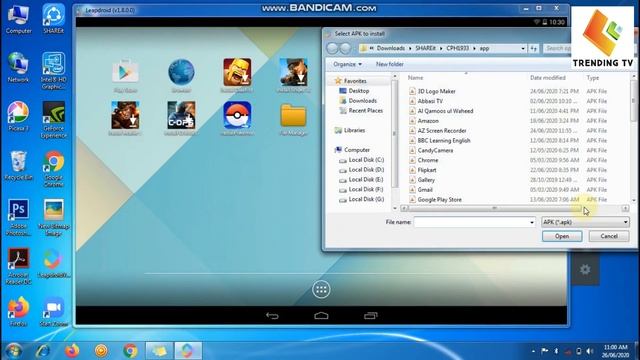Screen dimensions: 640x360
Task: Open Firefox desktop shortcut
Action: tap(18, 312)
